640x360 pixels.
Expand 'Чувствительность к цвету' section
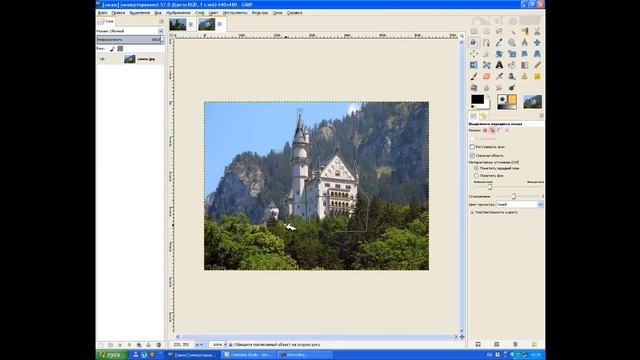point(472,213)
